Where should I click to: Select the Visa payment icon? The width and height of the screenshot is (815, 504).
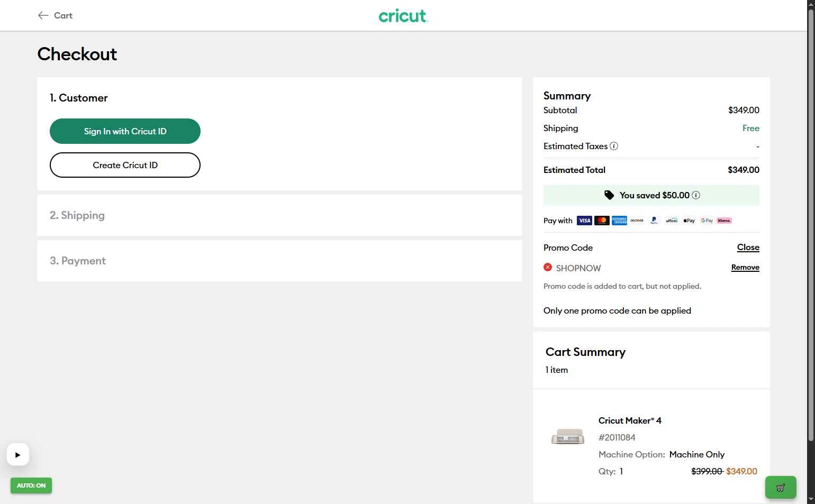(584, 221)
